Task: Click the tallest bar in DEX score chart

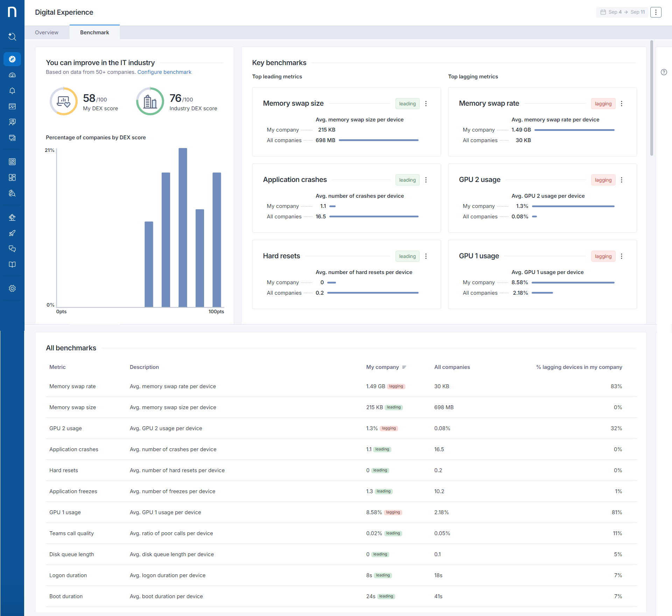Action: tap(183, 227)
